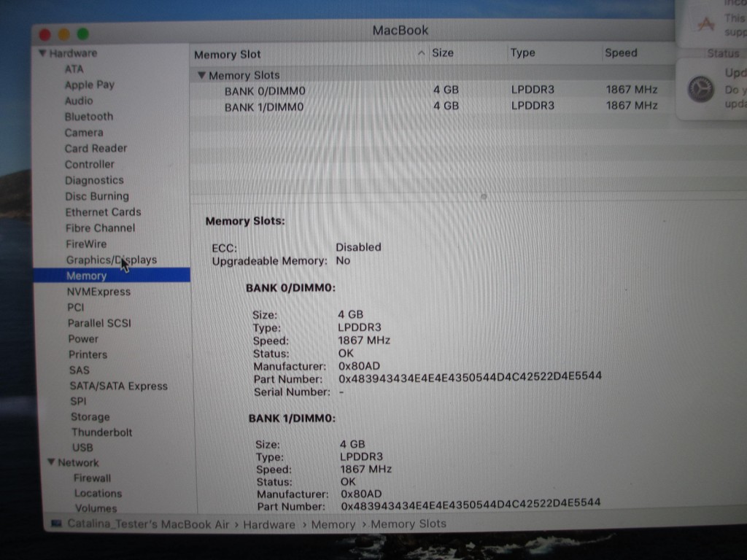Viewport: 747px width, 560px height.
Task: Click BANK 0/DIMM0 Part Number value
Action: tap(471, 377)
